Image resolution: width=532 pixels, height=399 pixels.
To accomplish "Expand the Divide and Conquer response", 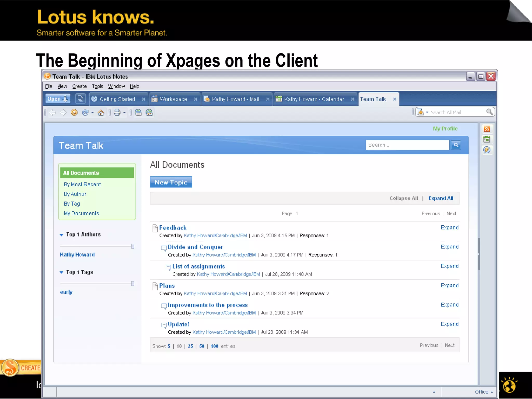I will coord(450,247).
